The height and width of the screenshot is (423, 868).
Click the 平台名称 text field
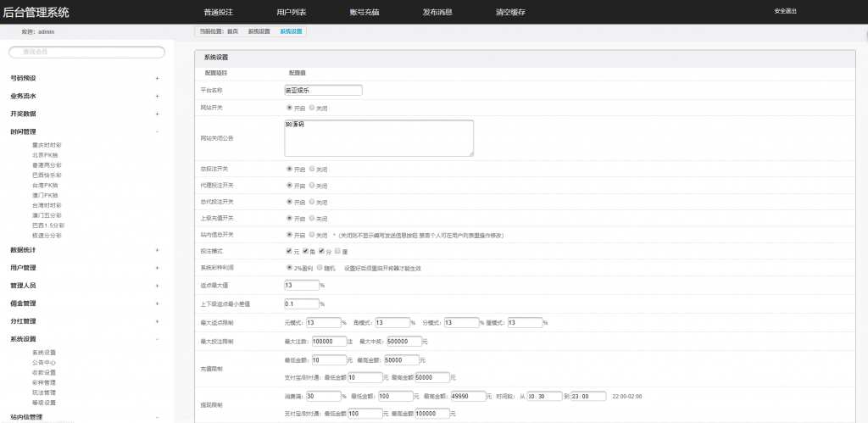[x=323, y=90]
